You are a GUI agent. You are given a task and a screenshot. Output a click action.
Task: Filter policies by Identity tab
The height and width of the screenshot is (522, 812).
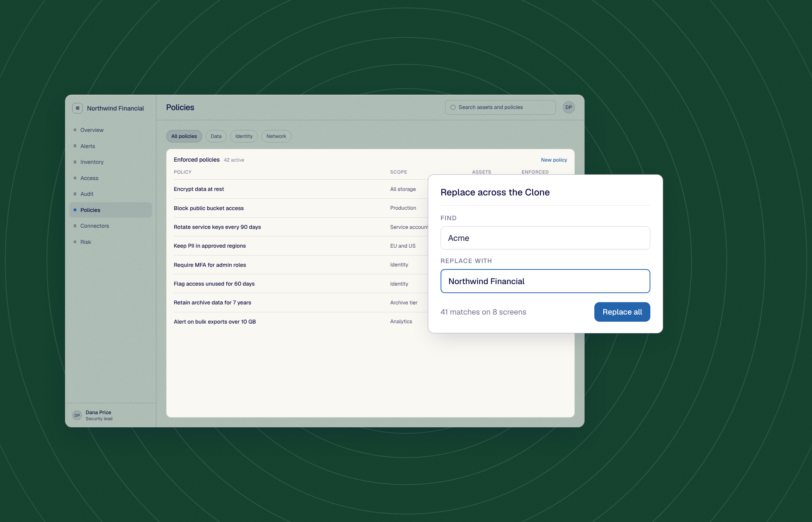tap(244, 136)
